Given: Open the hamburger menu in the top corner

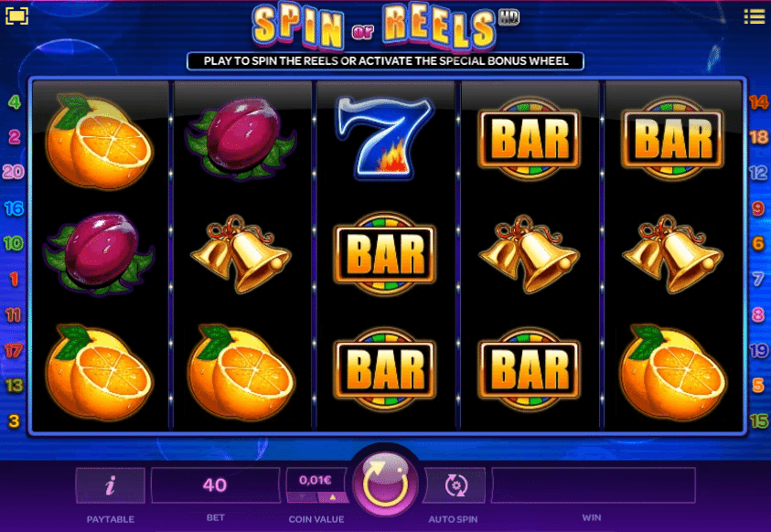Looking at the screenshot, I should [x=754, y=16].
